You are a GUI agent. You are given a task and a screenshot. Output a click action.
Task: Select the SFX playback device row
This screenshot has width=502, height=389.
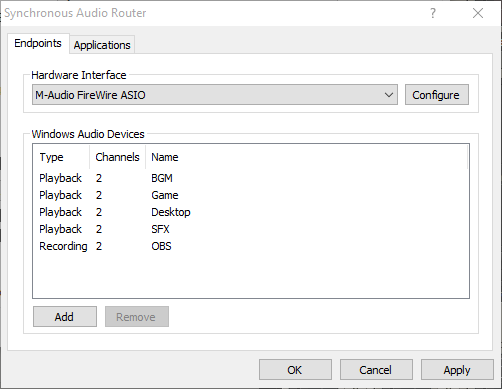coord(250,229)
